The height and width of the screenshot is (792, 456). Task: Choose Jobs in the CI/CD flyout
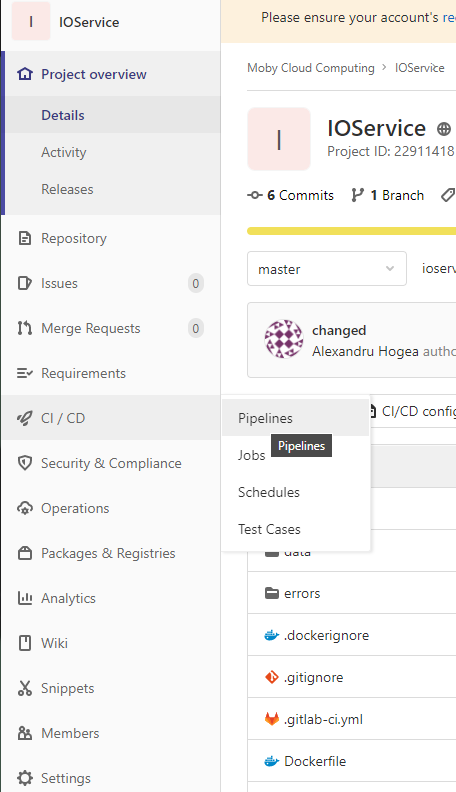(251, 455)
